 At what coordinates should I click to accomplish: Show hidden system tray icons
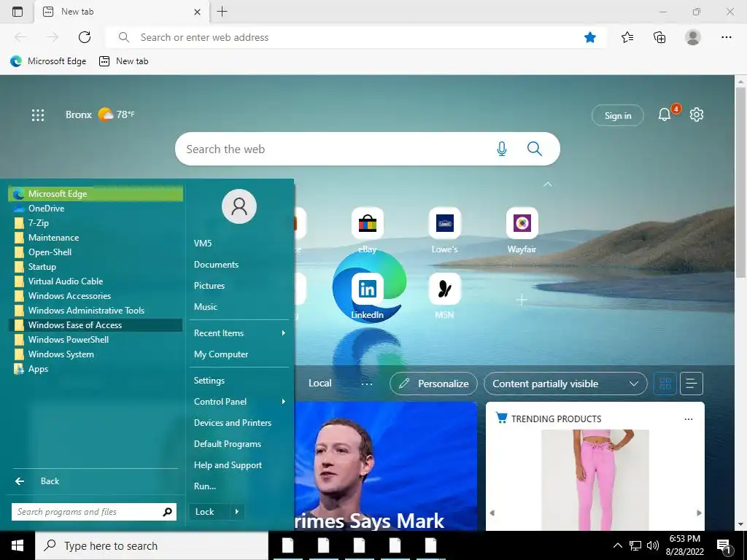click(x=617, y=545)
